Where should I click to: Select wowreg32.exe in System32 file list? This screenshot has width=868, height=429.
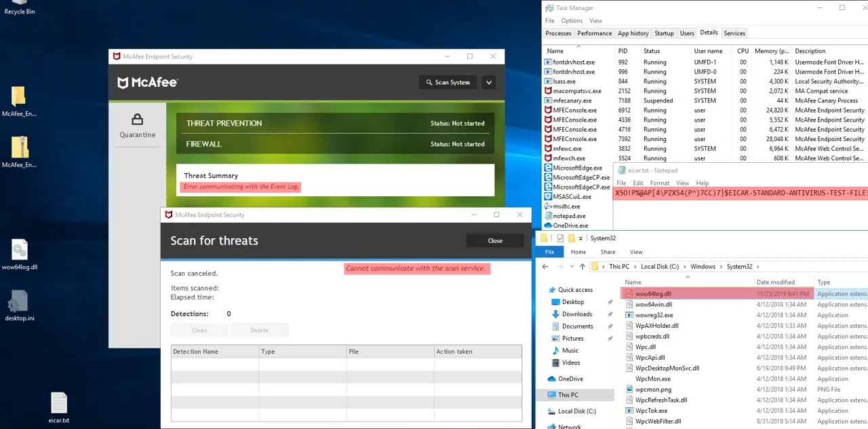tap(654, 315)
